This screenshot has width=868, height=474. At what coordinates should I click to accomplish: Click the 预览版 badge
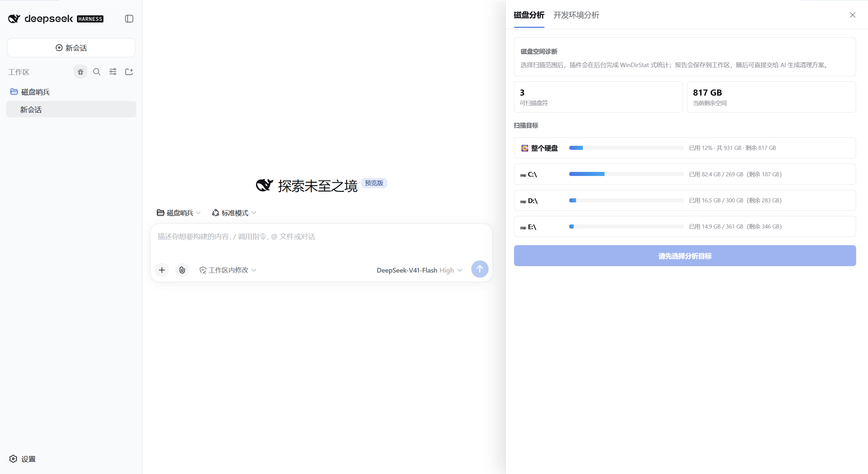(x=374, y=183)
